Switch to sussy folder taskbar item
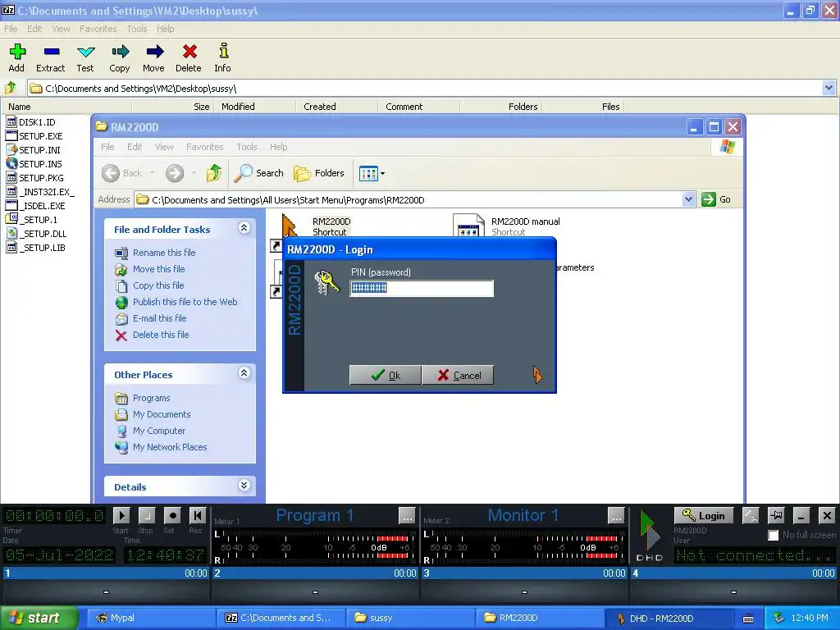 tap(410, 618)
